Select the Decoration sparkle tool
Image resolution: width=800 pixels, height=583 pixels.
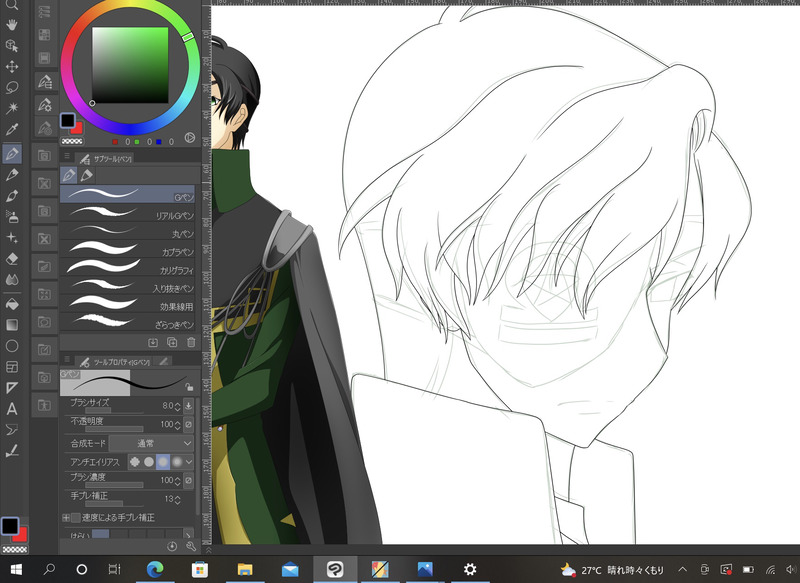point(12,238)
